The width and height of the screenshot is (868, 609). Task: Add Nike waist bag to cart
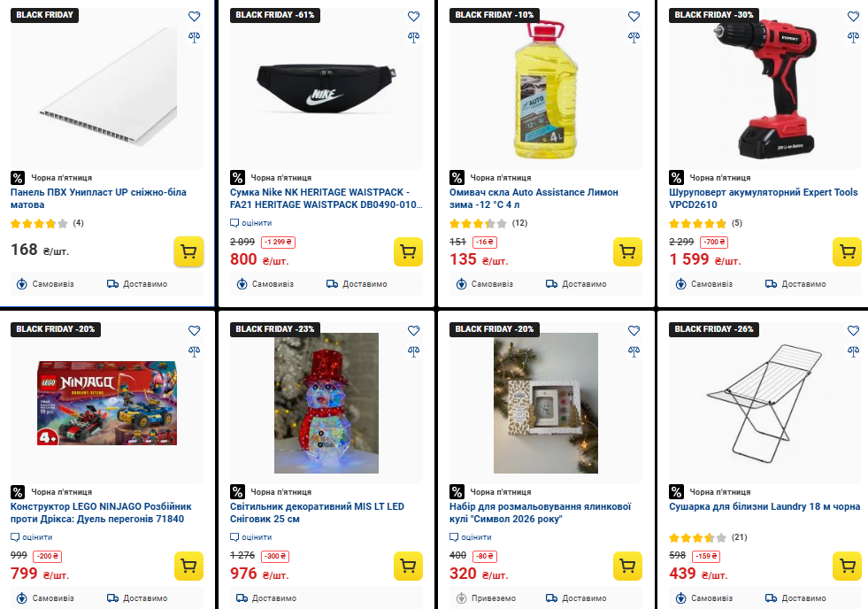click(x=408, y=252)
